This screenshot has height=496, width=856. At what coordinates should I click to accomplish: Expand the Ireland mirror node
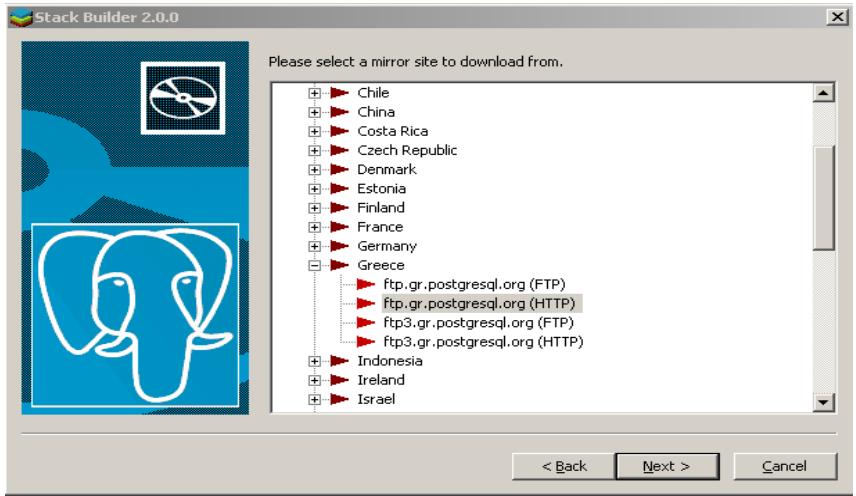tap(314, 380)
